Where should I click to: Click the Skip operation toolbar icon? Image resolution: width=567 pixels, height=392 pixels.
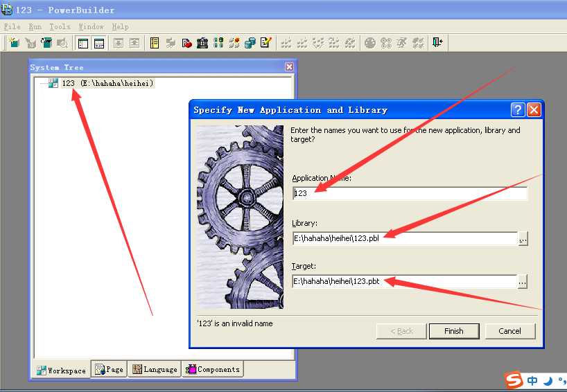click(334, 43)
